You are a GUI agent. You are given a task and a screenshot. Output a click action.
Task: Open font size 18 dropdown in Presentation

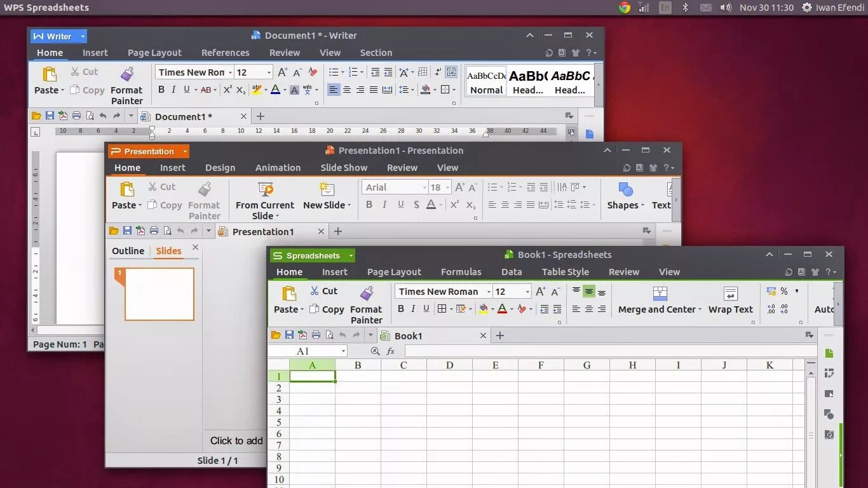447,187
